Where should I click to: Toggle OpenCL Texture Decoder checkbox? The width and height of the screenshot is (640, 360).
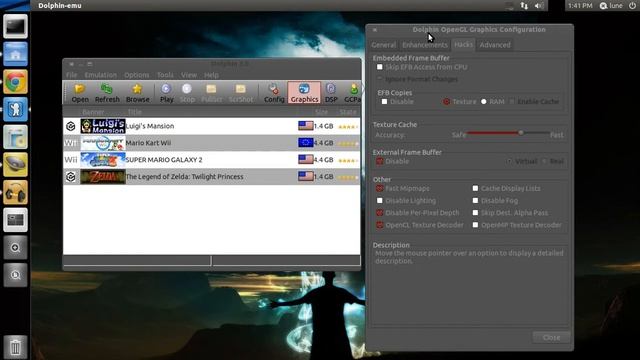[380, 225]
